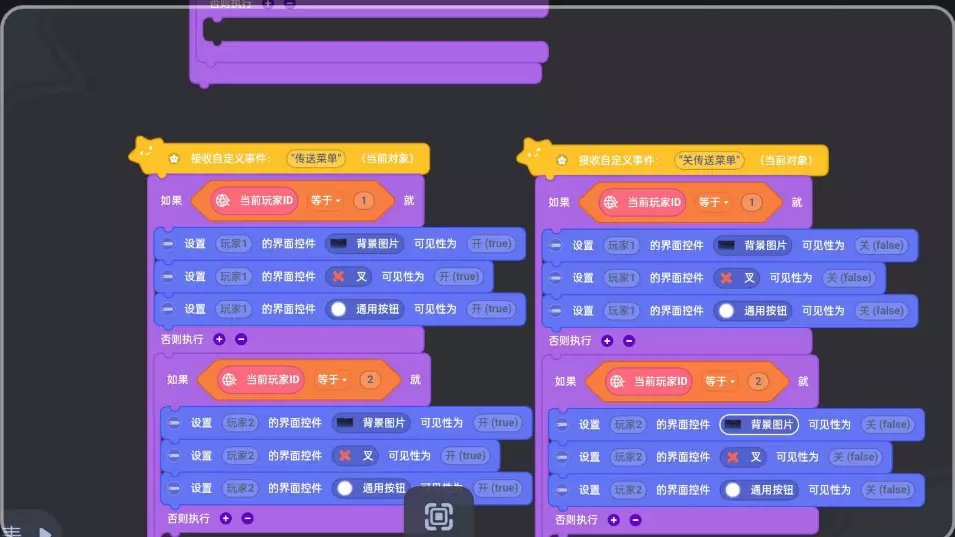The image size is (955, 537).
Task: Click minus icon beside 否则执行 below 玩家1 关(false) blocks
Action: tap(629, 340)
